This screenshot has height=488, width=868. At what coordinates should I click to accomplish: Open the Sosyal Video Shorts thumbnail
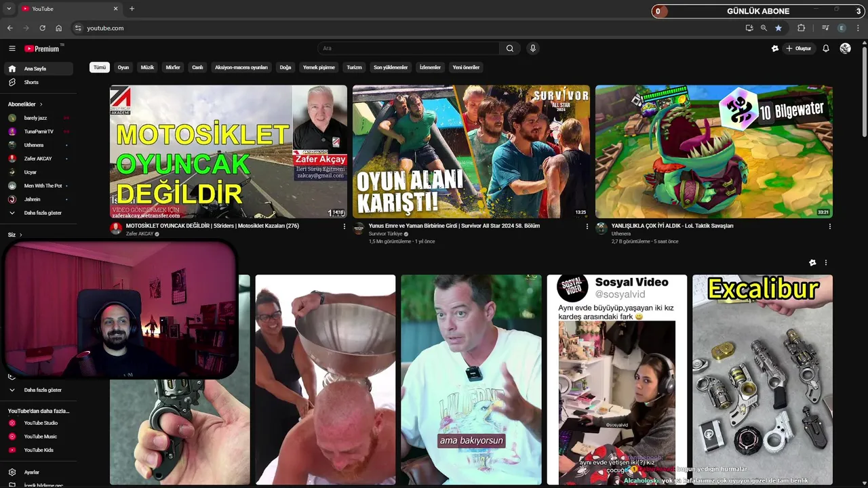(617, 380)
